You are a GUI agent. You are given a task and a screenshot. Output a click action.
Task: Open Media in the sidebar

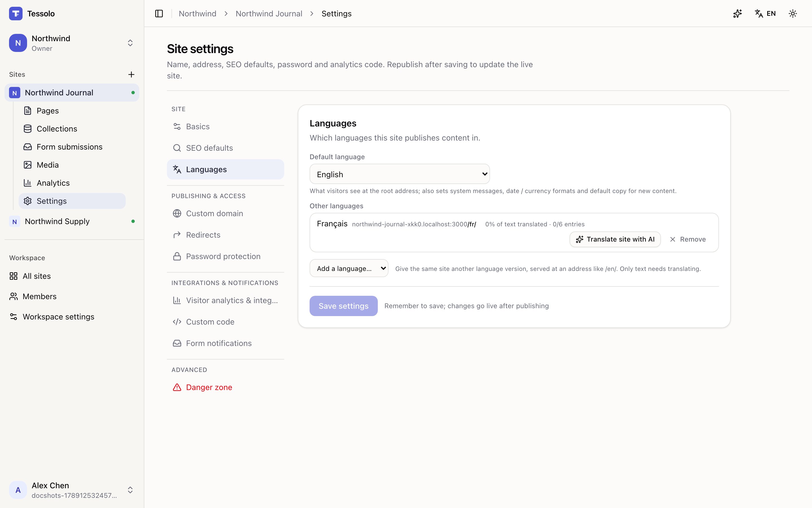(x=72, y=165)
